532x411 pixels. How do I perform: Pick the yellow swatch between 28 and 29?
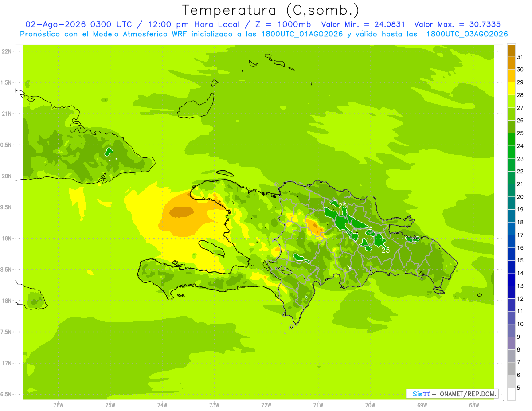coord(511,89)
